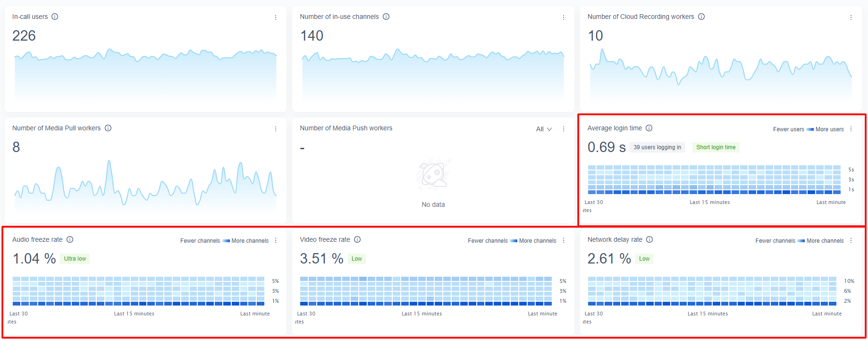The height and width of the screenshot is (340, 868).
Task: Open more options for Media Pull workers card
Action: pyautogui.click(x=276, y=129)
